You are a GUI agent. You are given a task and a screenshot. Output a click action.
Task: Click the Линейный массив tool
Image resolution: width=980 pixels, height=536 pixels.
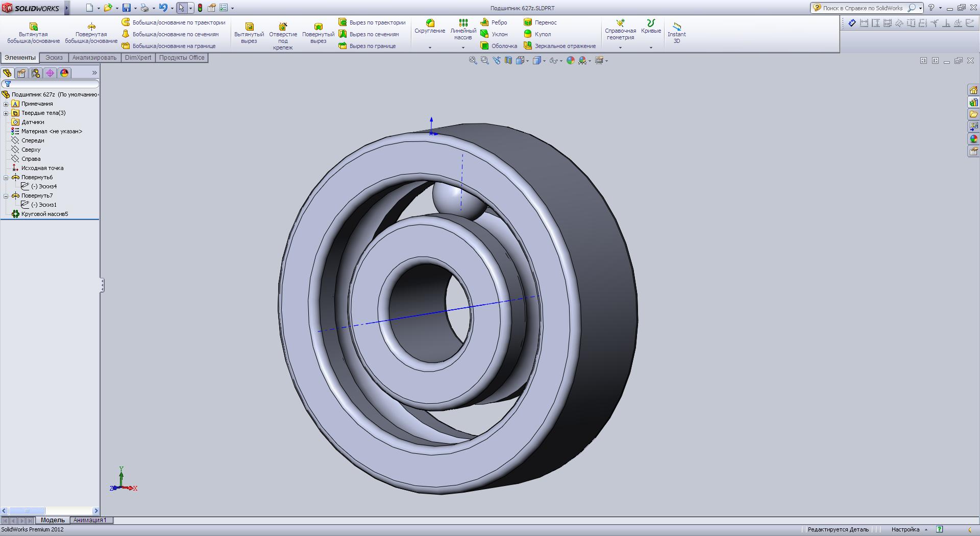click(463, 30)
